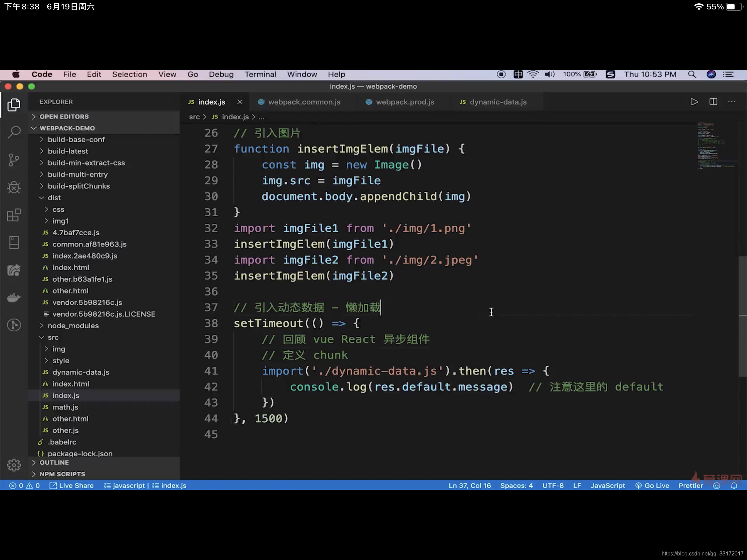This screenshot has width=747, height=560.
Task: Expand the NPM SCRIPTS section
Action: tap(62, 474)
